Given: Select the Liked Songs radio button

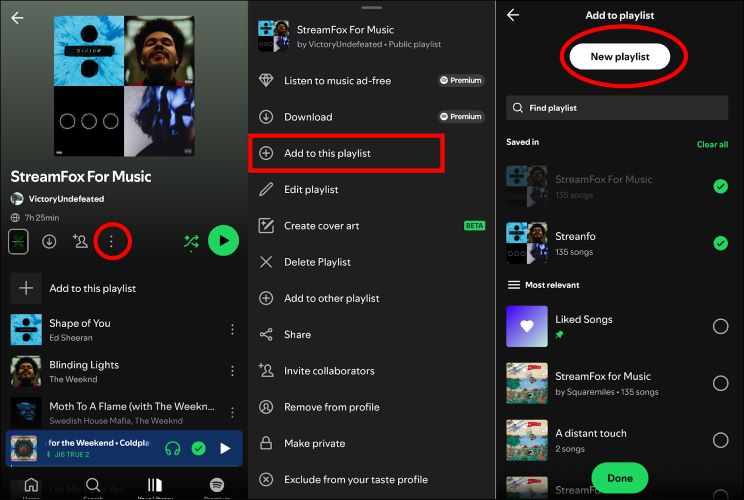Looking at the screenshot, I should (720, 326).
